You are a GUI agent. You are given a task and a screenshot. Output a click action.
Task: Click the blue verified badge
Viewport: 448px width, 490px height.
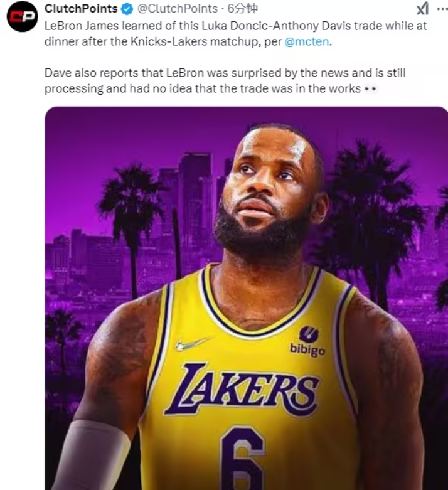(126, 9)
